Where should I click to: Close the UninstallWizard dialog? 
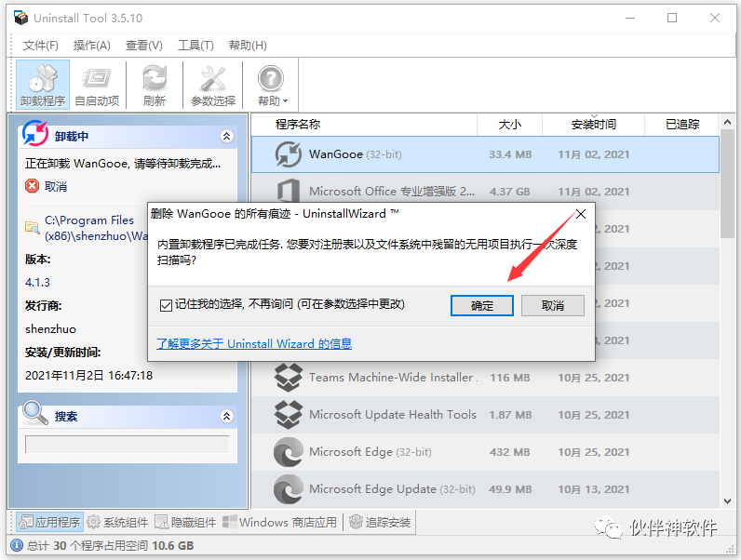(581, 214)
